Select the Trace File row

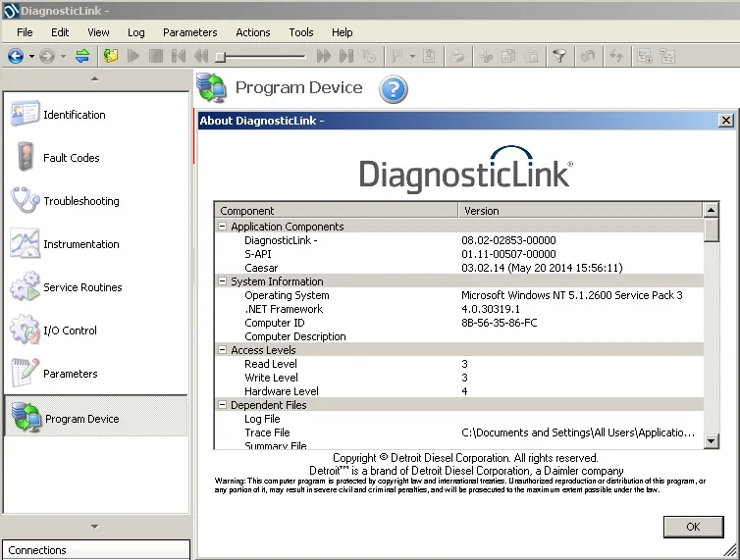coord(459,433)
